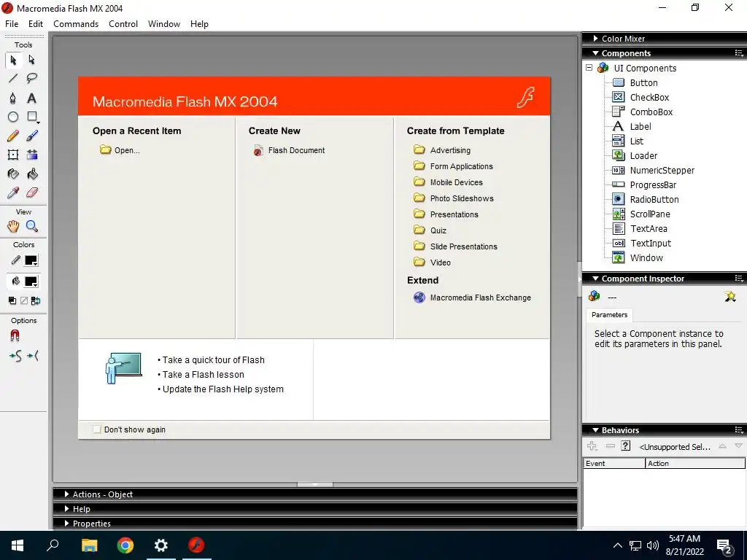The height and width of the screenshot is (560, 747).
Task: Toggle the Snap to Objects magnet
Action: (15, 336)
